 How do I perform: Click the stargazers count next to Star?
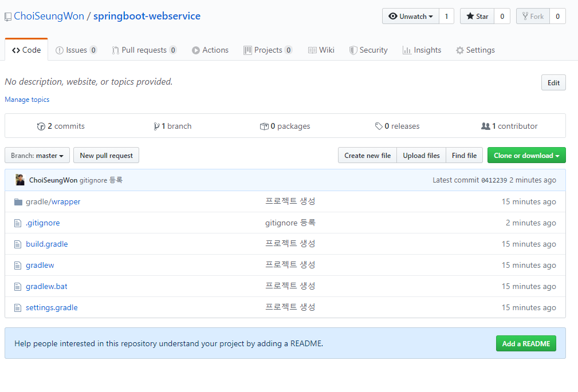pos(502,16)
